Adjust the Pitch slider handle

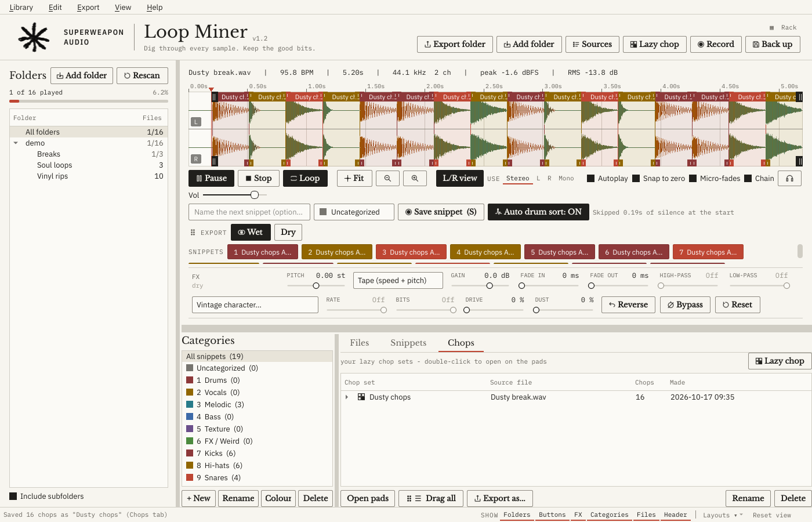[x=316, y=285]
